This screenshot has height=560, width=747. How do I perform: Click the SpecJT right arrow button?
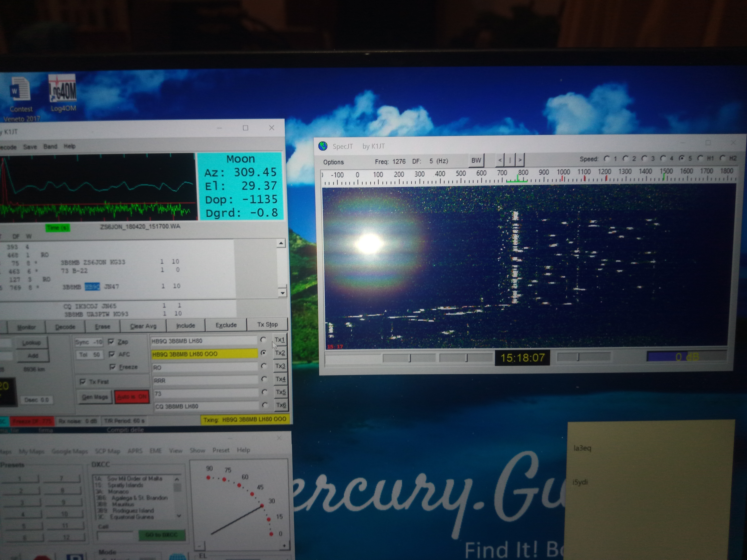520,160
